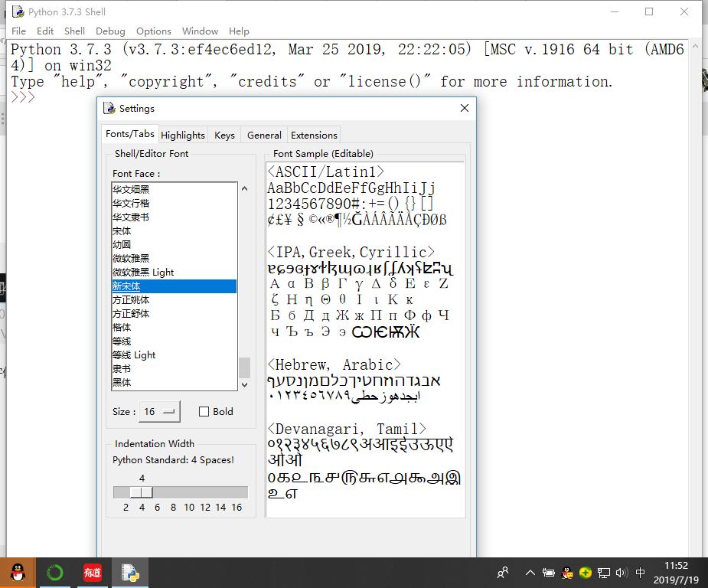The image size is (708, 588).
Task: Open the Window menu
Action: 200,31
